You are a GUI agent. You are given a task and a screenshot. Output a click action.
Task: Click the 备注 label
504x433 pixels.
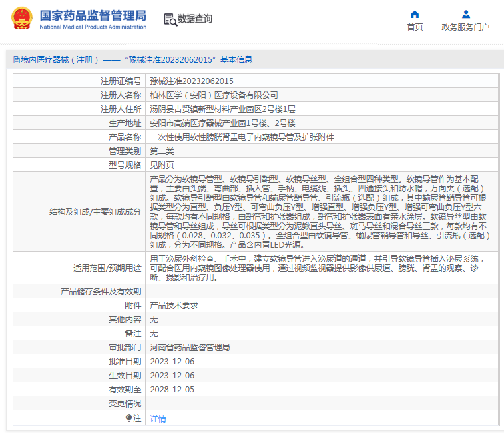(133, 334)
